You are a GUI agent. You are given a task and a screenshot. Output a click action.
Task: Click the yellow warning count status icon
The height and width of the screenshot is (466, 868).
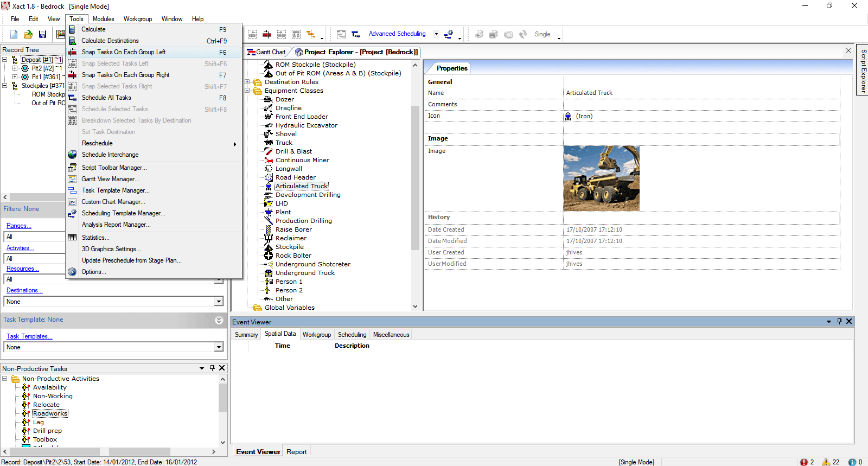(x=826, y=462)
